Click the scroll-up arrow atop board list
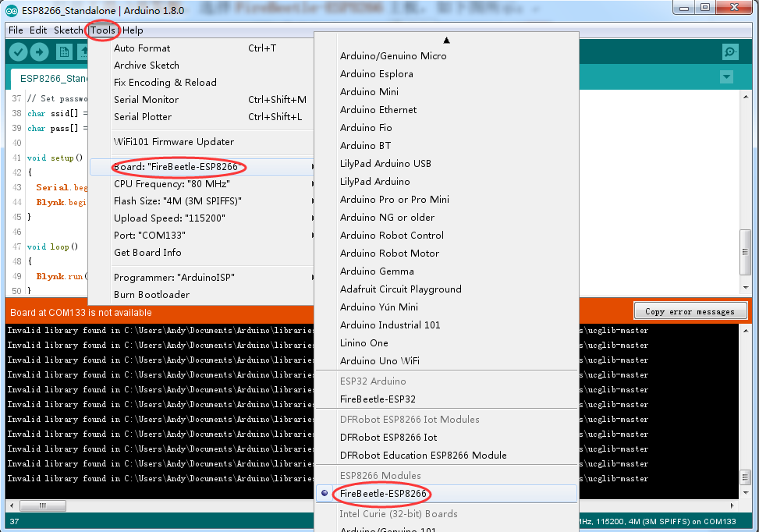This screenshot has height=532, width=759. 446,41
